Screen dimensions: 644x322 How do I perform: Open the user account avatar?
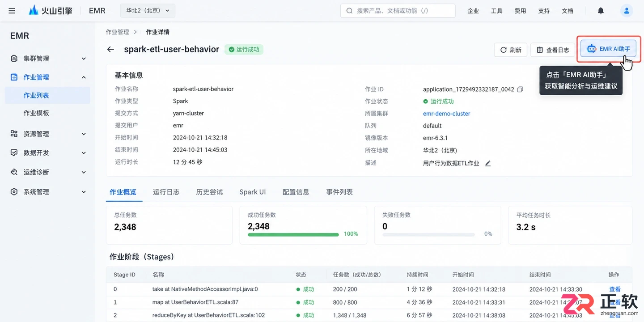click(627, 11)
